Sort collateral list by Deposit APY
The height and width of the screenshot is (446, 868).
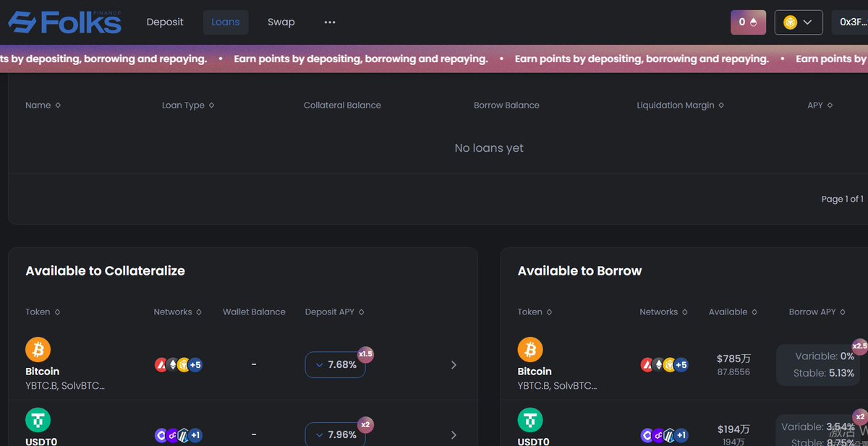coord(335,312)
